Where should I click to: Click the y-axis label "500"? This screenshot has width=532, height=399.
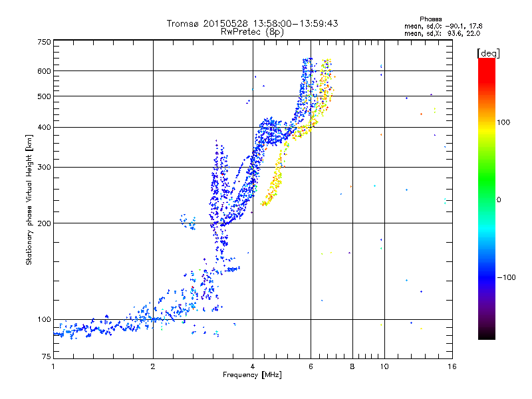tap(44, 96)
